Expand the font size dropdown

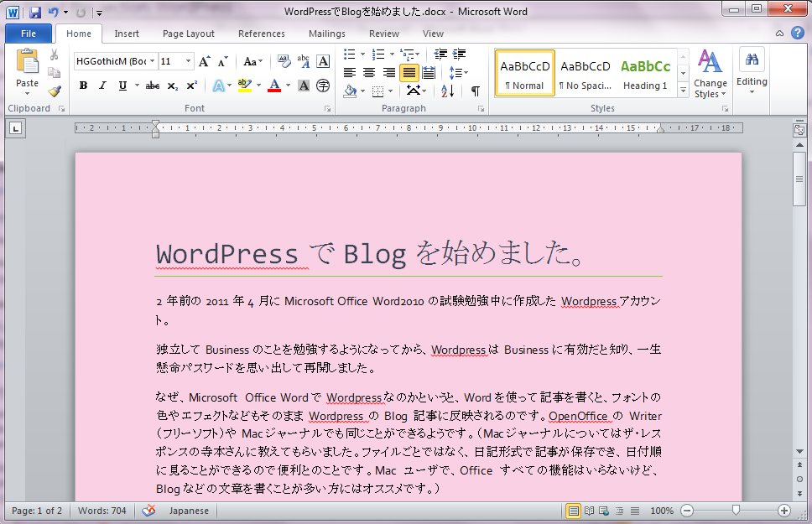click(189, 62)
